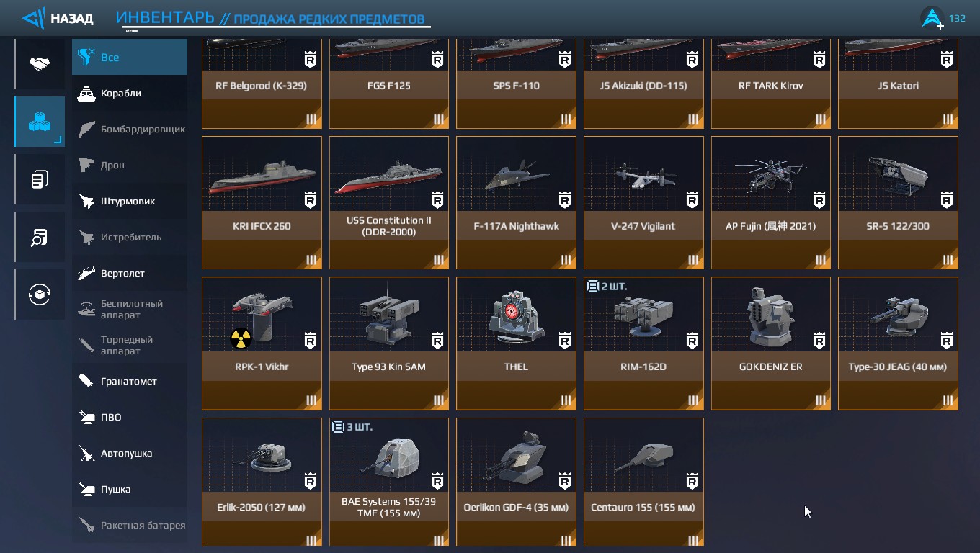
Task: Open the documents list sidebar icon
Action: (x=40, y=179)
